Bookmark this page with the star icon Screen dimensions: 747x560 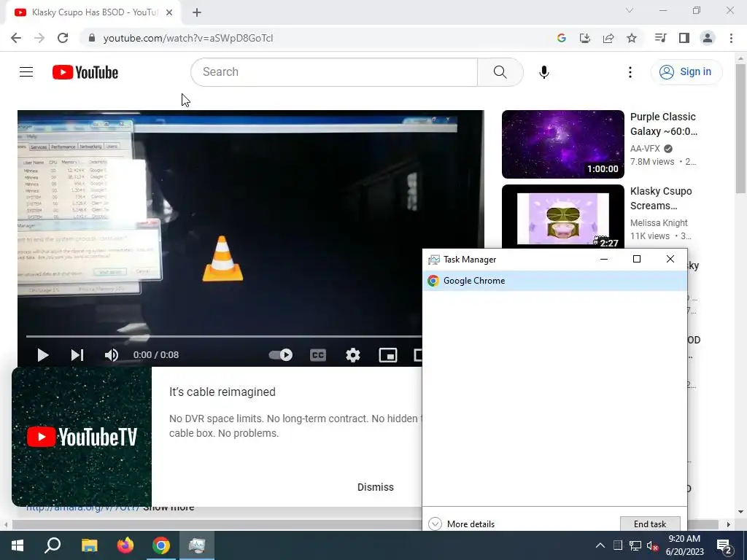tap(632, 38)
